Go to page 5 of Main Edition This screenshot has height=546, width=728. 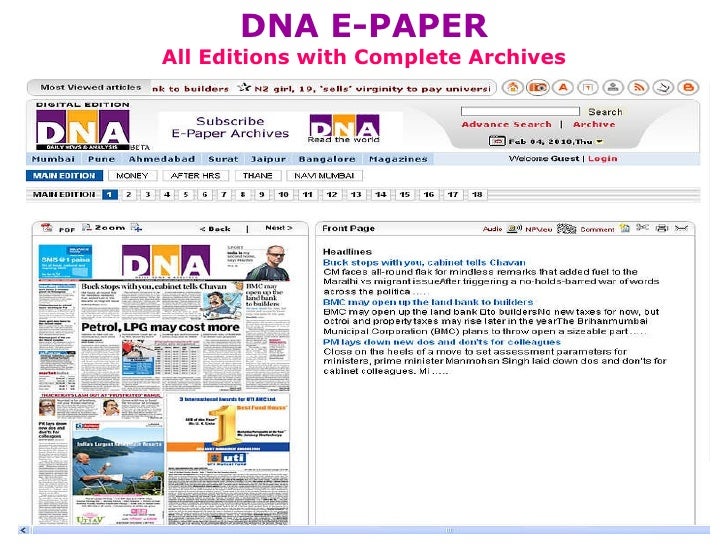coord(186,195)
